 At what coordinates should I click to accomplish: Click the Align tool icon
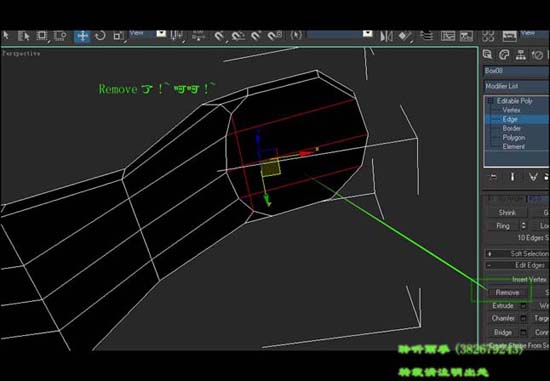405,36
